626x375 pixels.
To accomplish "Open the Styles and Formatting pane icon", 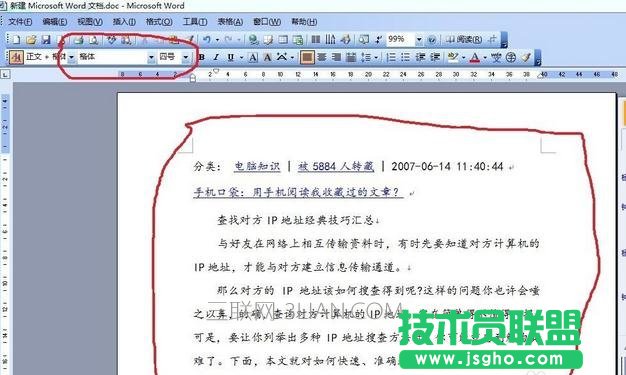I will (x=16, y=57).
